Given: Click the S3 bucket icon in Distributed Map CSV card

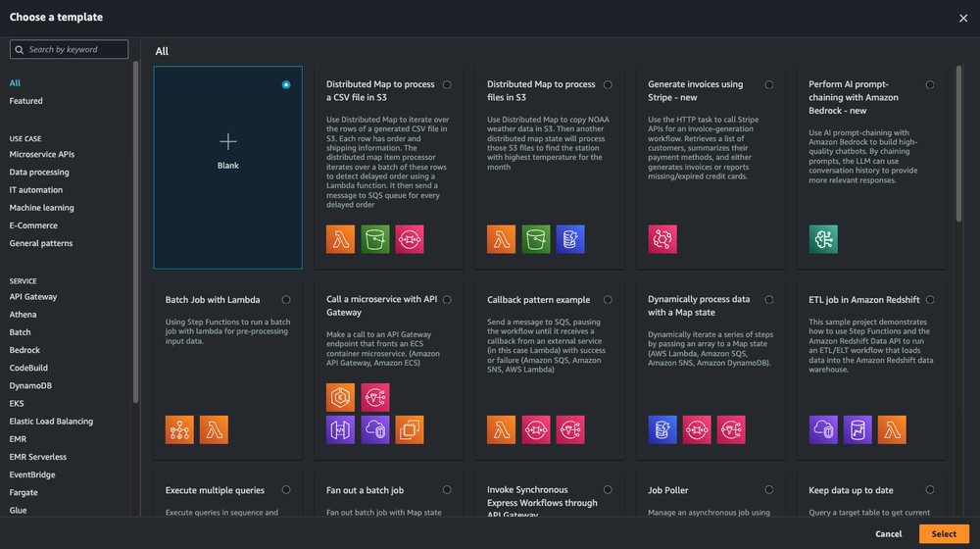Looking at the screenshot, I should [375, 239].
